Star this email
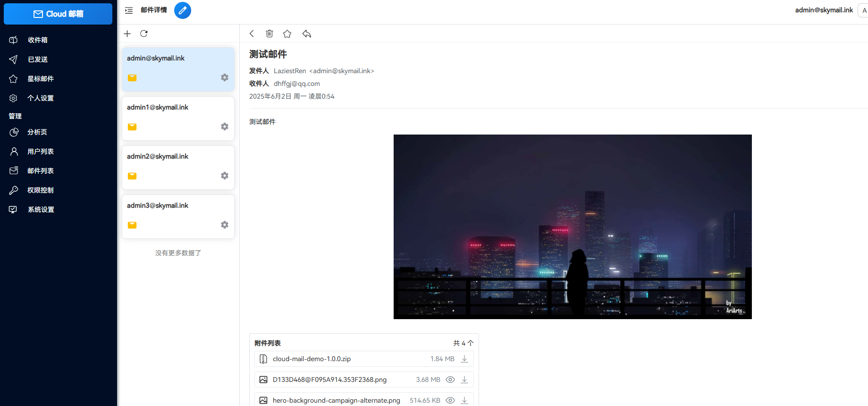This screenshot has width=868, height=406. [x=287, y=34]
